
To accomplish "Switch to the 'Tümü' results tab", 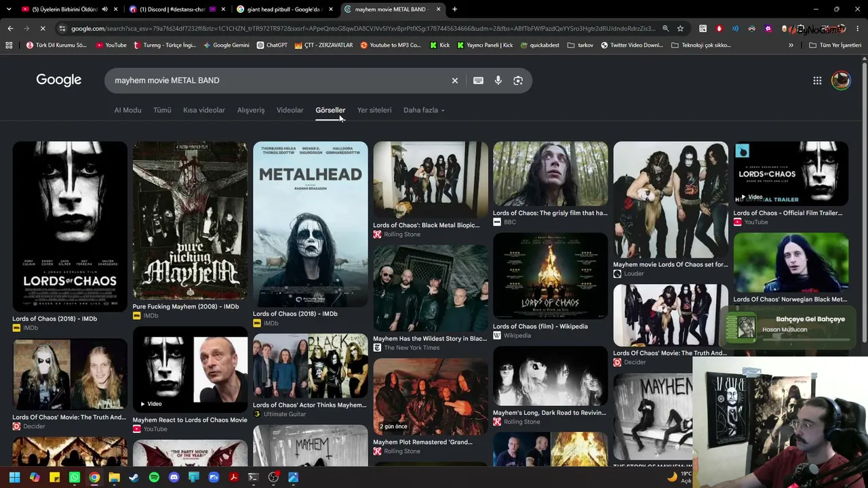I will click(162, 110).
